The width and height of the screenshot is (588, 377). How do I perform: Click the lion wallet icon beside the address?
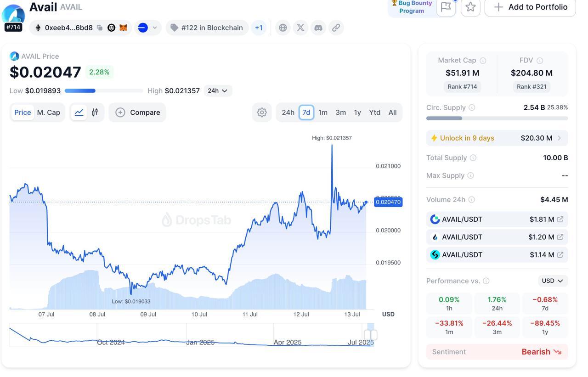point(111,28)
